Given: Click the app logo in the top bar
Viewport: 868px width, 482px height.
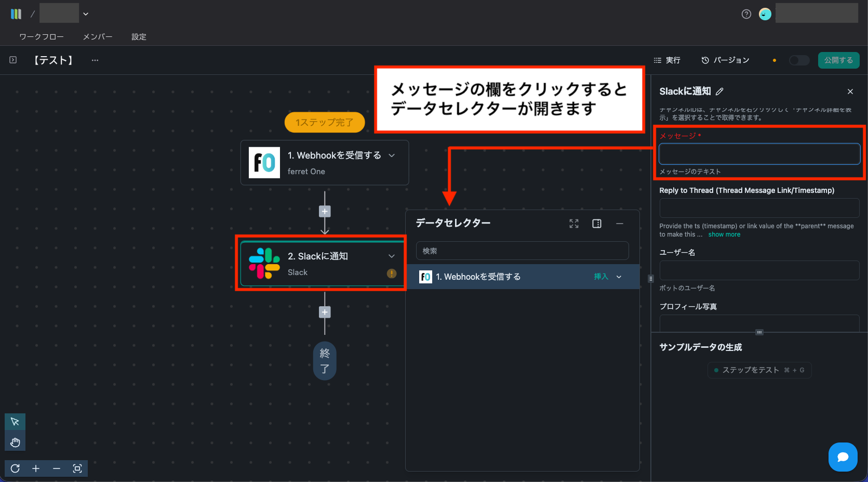Looking at the screenshot, I should pyautogui.click(x=16, y=14).
